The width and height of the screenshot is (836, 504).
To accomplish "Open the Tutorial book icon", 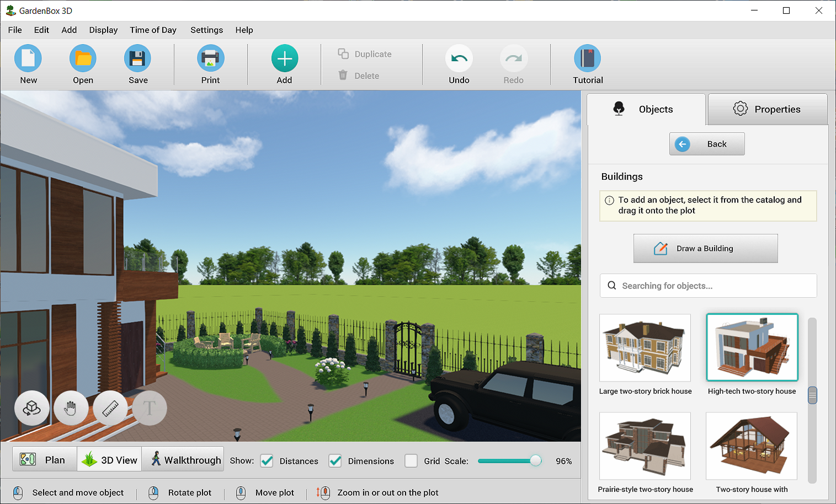I will coord(588,58).
